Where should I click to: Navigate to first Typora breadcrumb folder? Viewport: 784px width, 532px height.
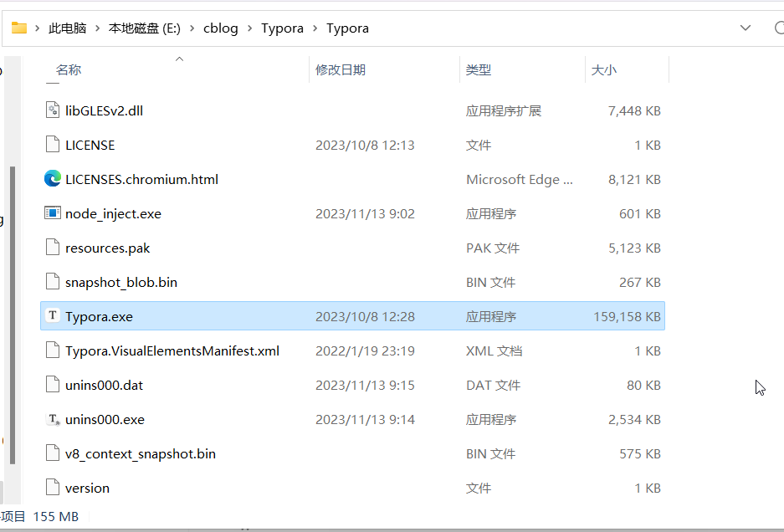coord(282,28)
